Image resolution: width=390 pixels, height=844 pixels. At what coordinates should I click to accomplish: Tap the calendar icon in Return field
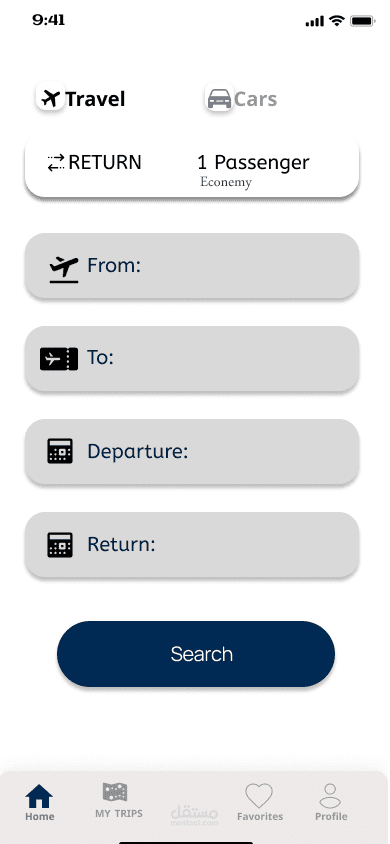[x=60, y=544]
